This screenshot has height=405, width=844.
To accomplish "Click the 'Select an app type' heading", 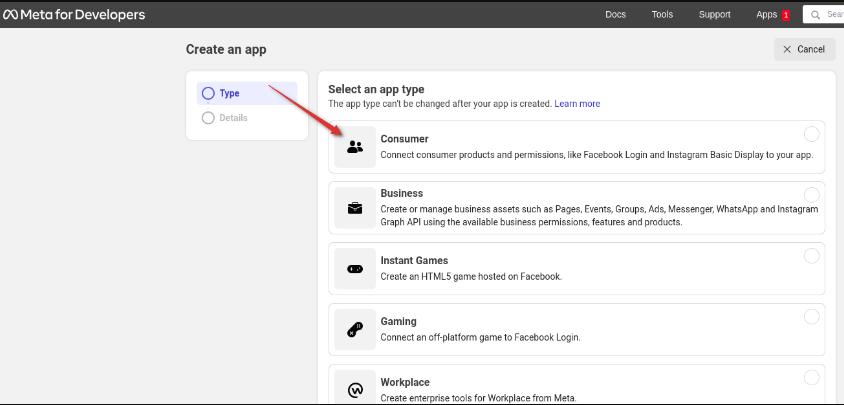I will (376, 89).
